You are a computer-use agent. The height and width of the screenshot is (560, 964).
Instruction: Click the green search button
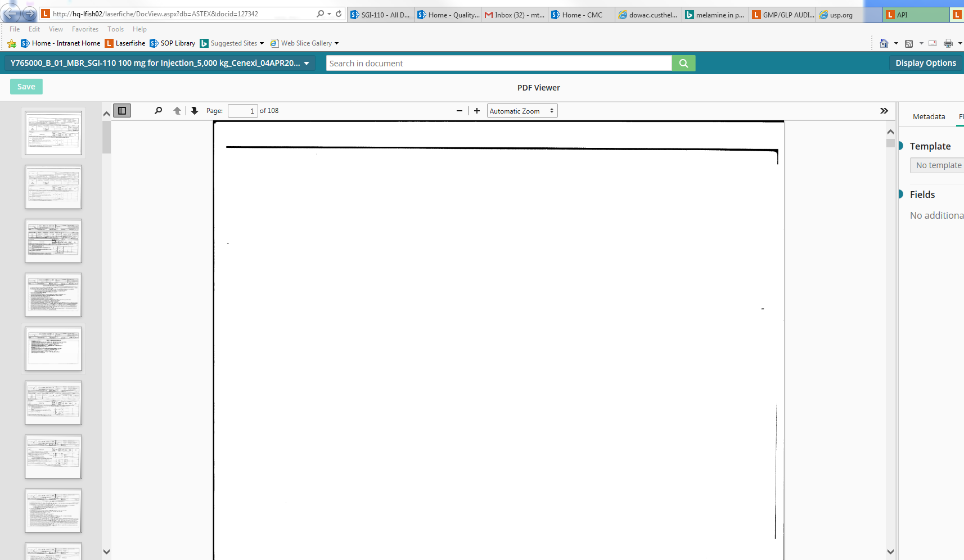click(684, 63)
